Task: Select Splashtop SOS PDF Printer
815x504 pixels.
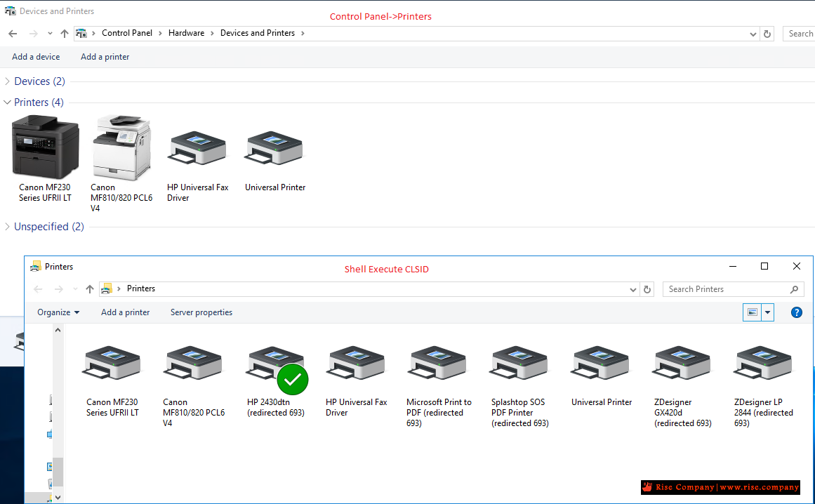Action: [519, 386]
